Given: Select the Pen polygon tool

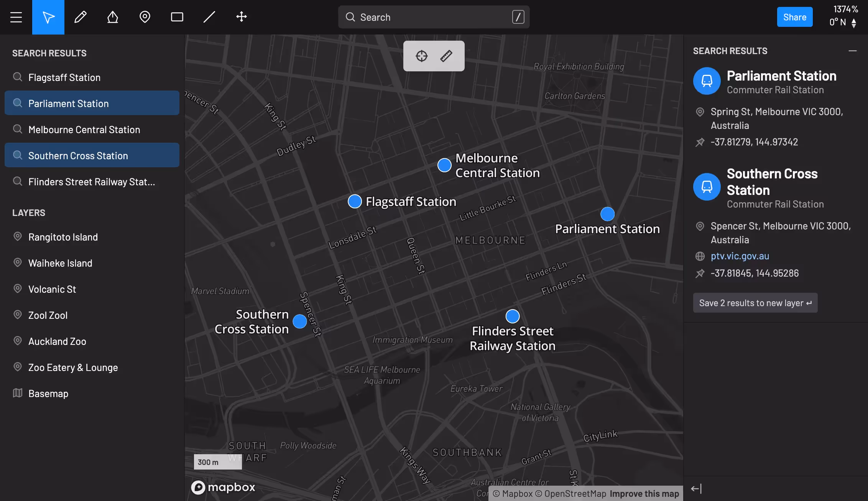Looking at the screenshot, I should click(x=112, y=17).
